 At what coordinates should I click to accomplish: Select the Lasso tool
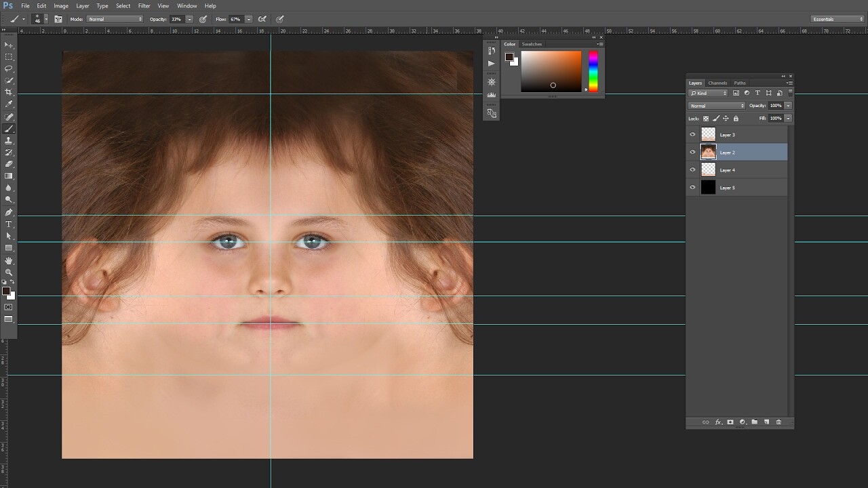[x=9, y=68]
